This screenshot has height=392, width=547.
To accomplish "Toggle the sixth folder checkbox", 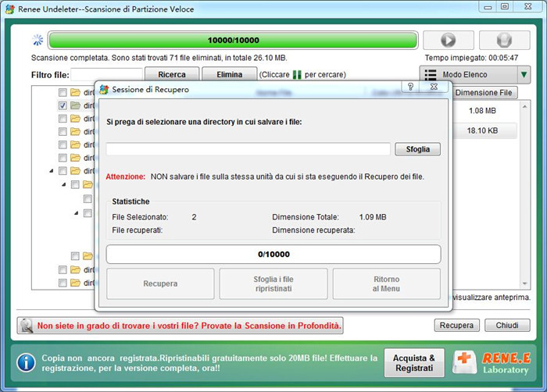I will click(63, 158).
